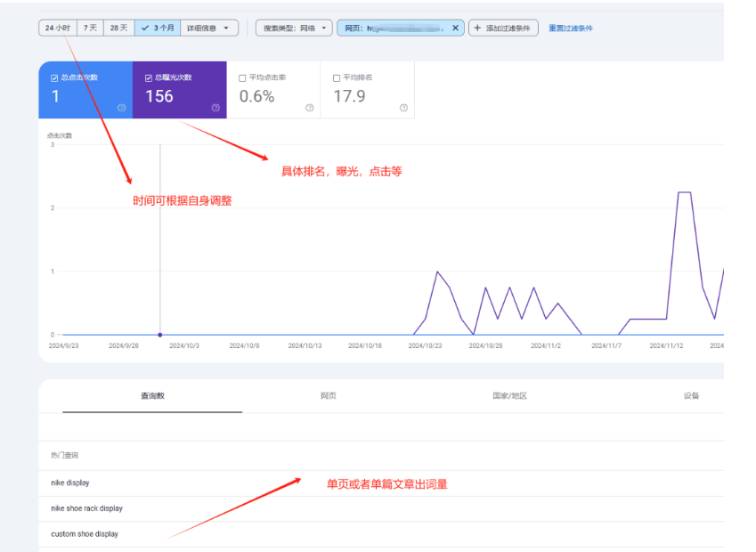Switch to 网页 tab

[x=329, y=396]
